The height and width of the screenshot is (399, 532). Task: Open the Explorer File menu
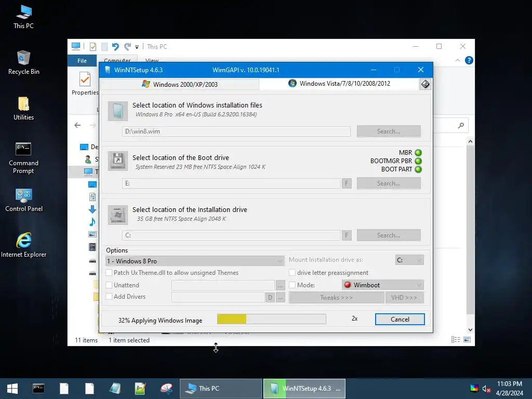[x=82, y=61]
